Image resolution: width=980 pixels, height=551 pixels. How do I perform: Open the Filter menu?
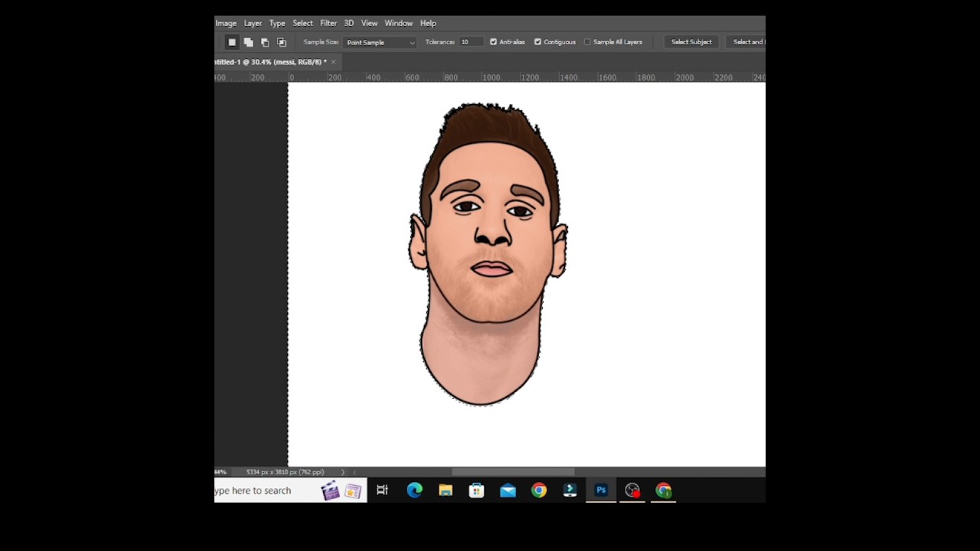pos(328,23)
